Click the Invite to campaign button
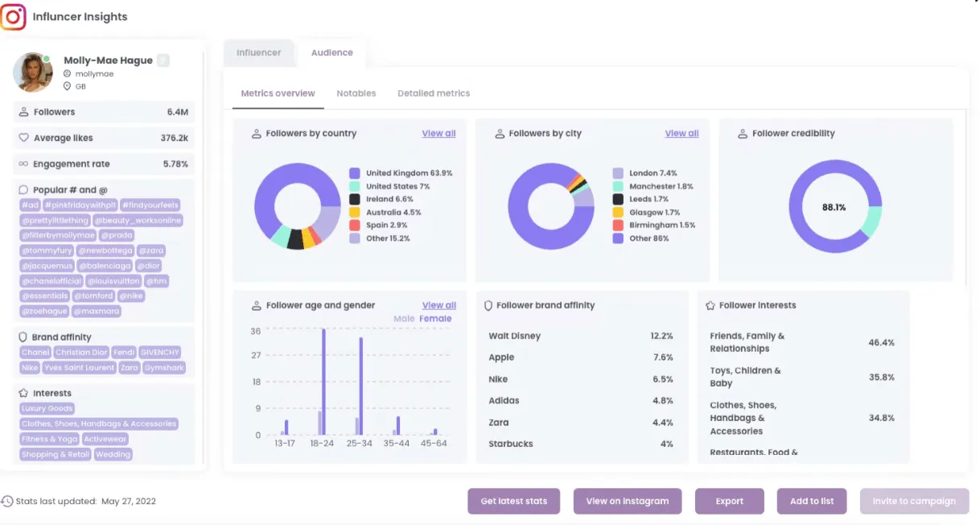 (x=915, y=501)
